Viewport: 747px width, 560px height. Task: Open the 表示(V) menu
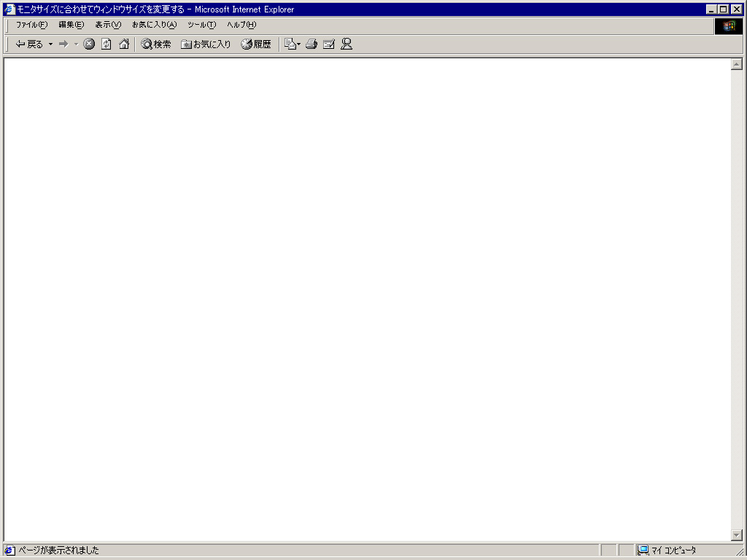point(108,25)
